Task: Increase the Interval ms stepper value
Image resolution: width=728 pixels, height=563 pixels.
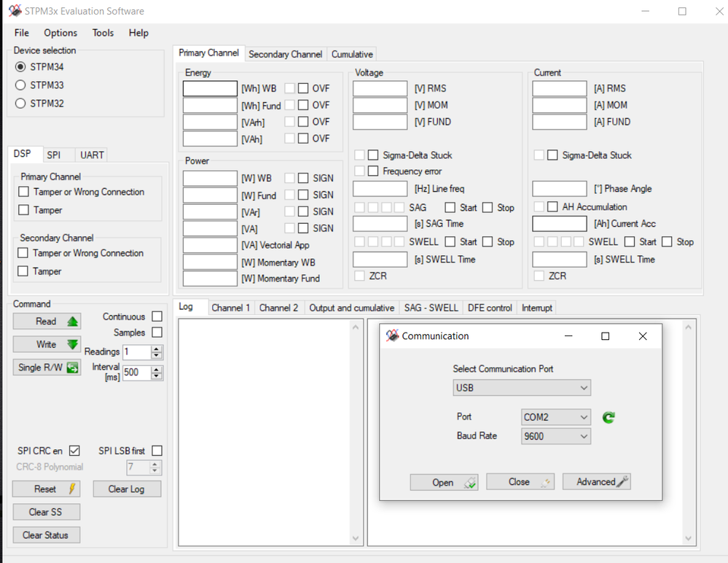Action: pos(157,369)
